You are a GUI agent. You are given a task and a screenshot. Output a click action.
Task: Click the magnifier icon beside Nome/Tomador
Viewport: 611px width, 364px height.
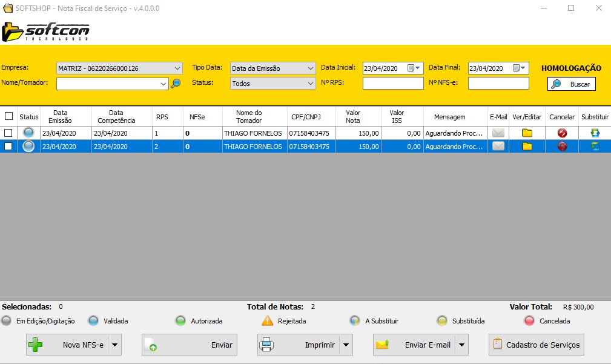[176, 84]
